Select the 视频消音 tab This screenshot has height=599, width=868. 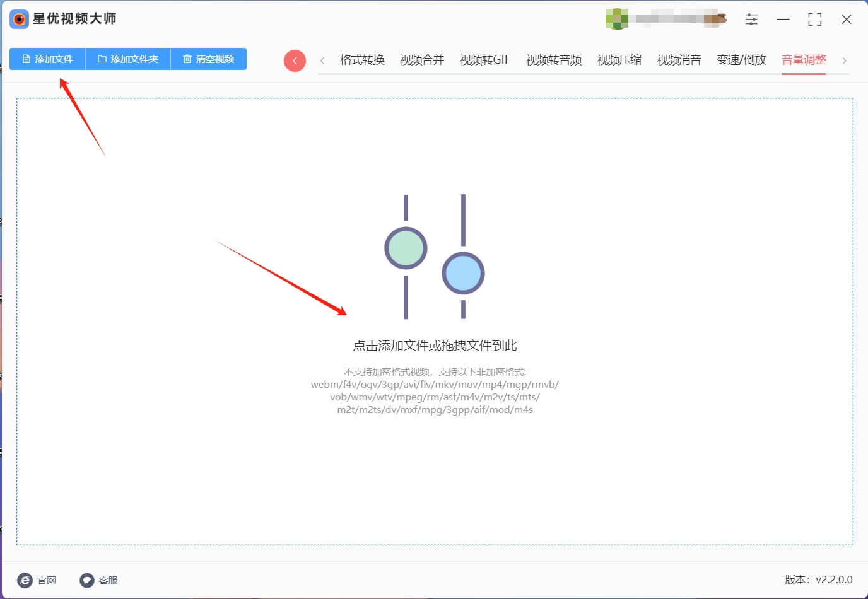pyautogui.click(x=679, y=60)
